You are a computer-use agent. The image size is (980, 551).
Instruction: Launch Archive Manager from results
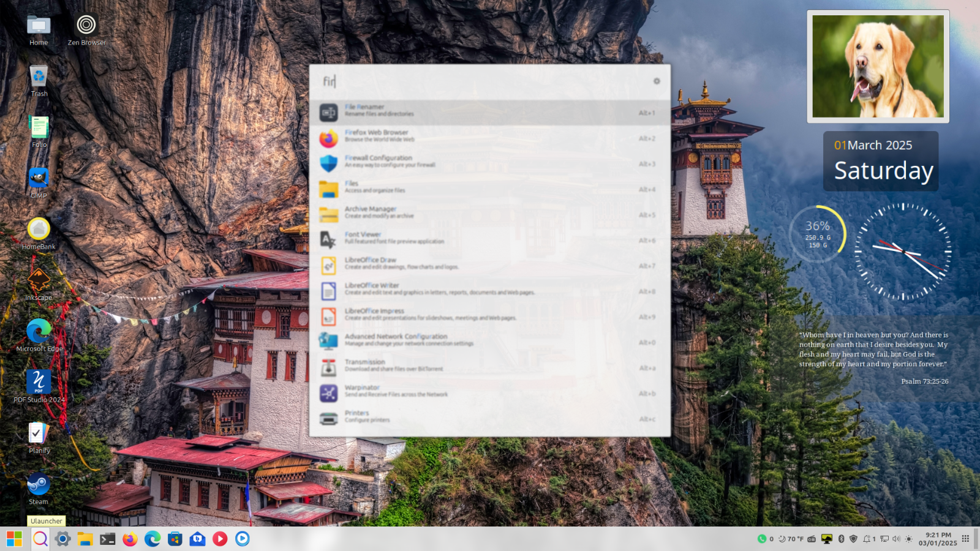(490, 215)
